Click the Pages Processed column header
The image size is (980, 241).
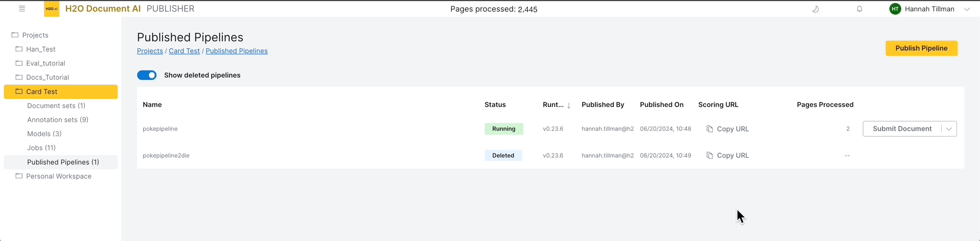(x=825, y=105)
